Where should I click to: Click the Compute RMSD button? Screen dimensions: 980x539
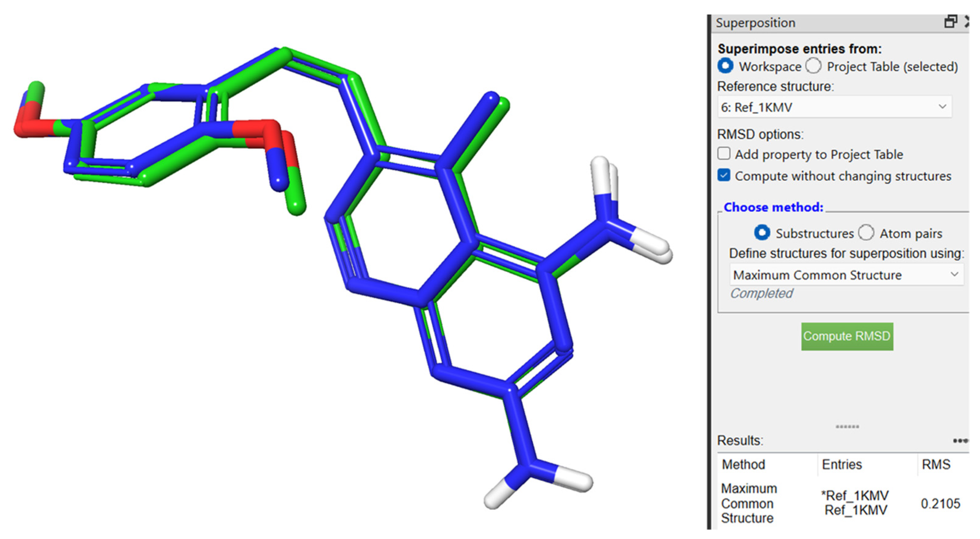point(847,336)
